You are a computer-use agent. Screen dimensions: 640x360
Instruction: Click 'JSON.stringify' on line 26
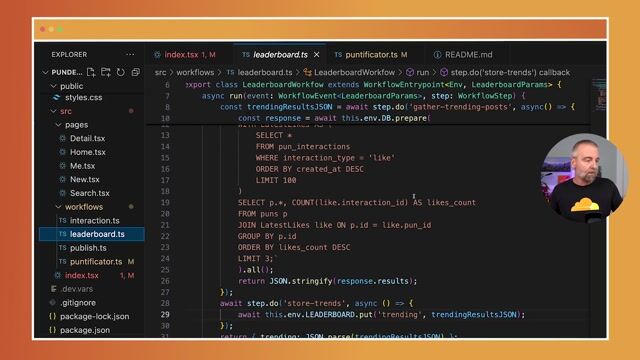click(301, 281)
